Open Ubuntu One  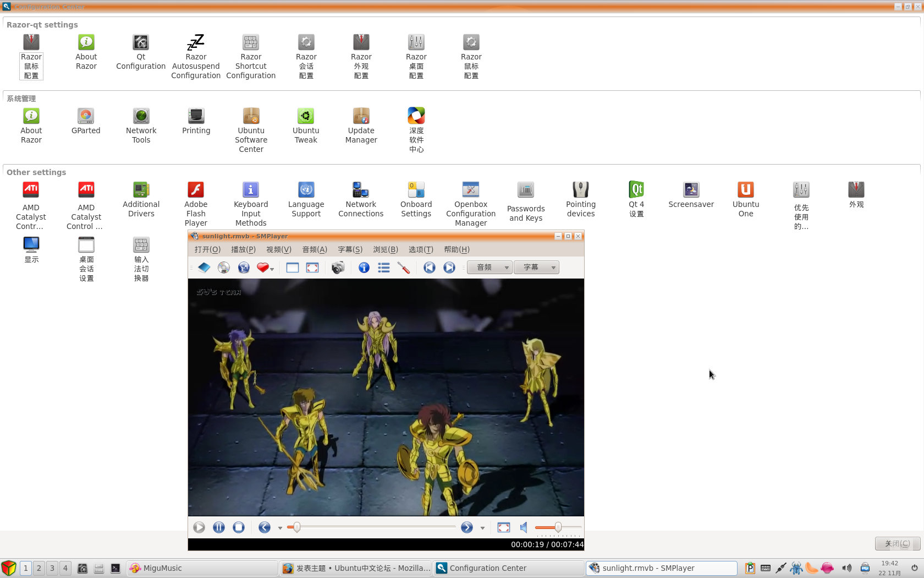point(746,199)
